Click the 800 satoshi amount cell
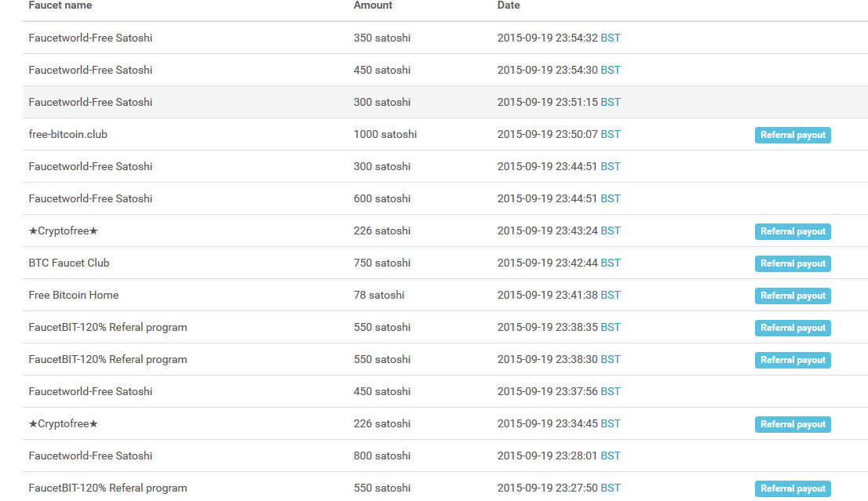 [x=382, y=455]
